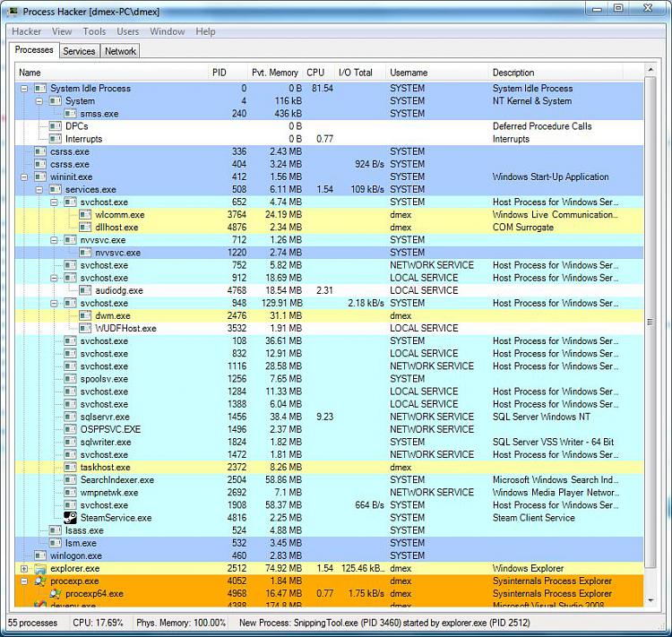The height and width of the screenshot is (637, 672).
Task: Click the procexp64.exe process icon
Action: point(56,594)
